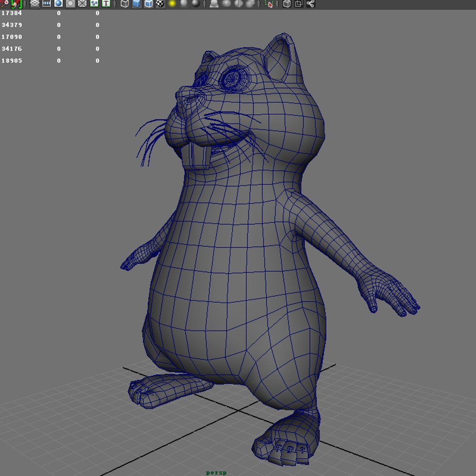Toggle the safe action dots icon
The image size is (476, 476).
[x=94, y=4]
